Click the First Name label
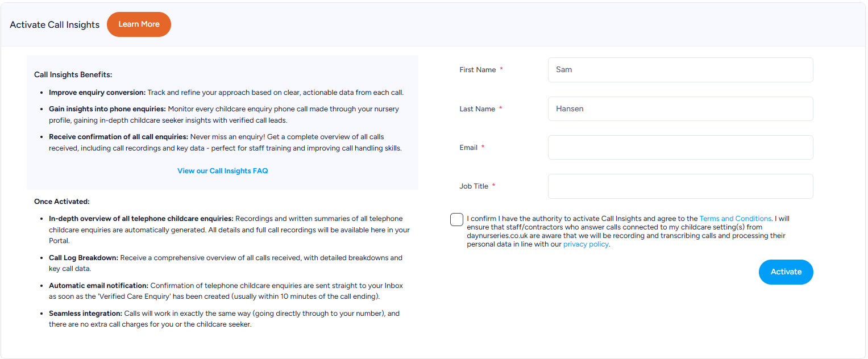868x359 pixels. pos(477,70)
